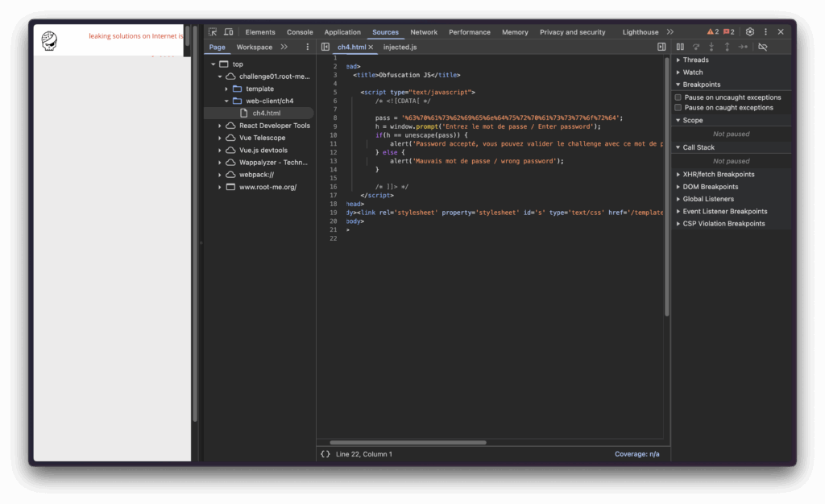Activate the inspect element picker icon
The width and height of the screenshot is (825, 504).
coord(213,32)
